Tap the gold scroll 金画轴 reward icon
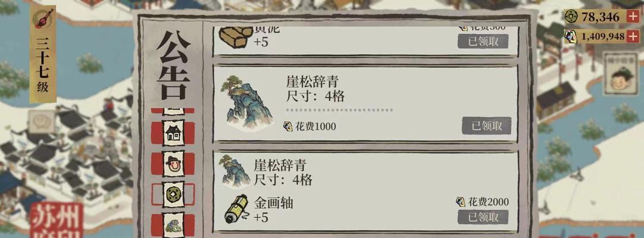This screenshot has height=238, width=644. [x=236, y=209]
